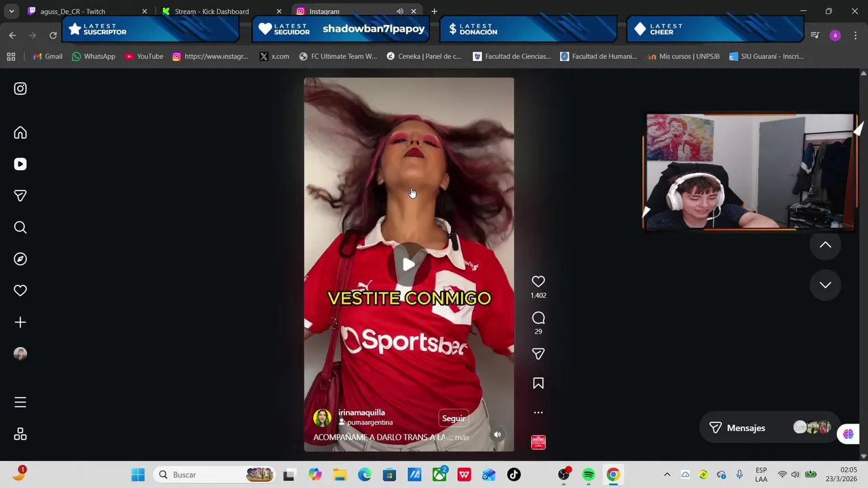Open the YouTube bookmark
The width and height of the screenshot is (868, 488).
point(144,56)
